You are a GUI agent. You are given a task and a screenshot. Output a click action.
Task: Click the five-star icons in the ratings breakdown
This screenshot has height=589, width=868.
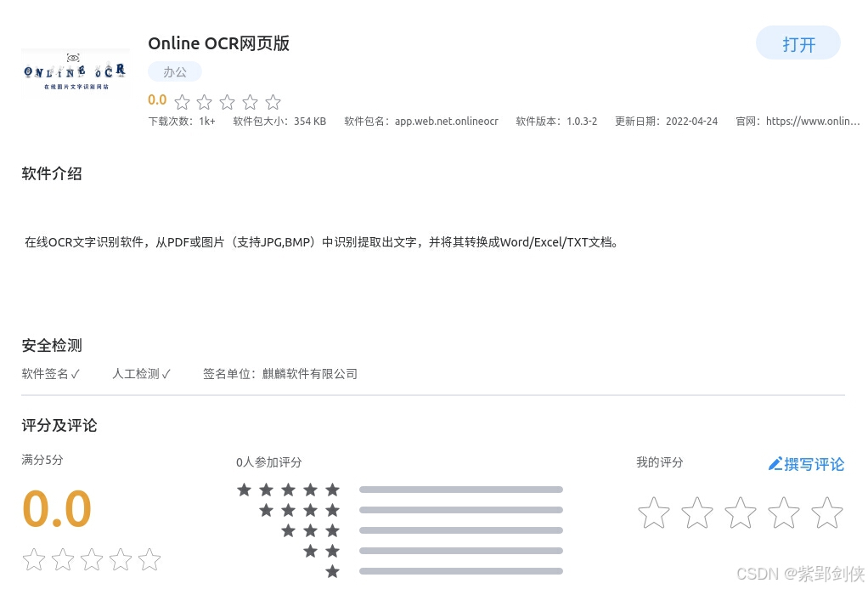[288, 490]
